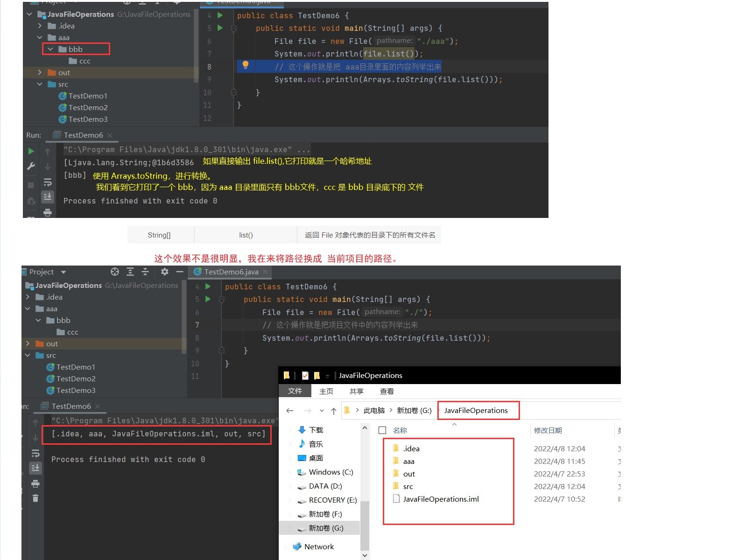
Task: Click the stop square icon in upper Run panel
Action: click(x=31, y=185)
